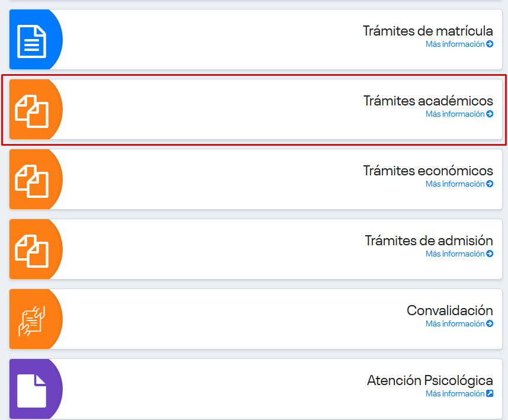Image resolution: width=508 pixels, height=420 pixels.
Task: Click the arrow icon under Trámites económicos
Action: [490, 184]
